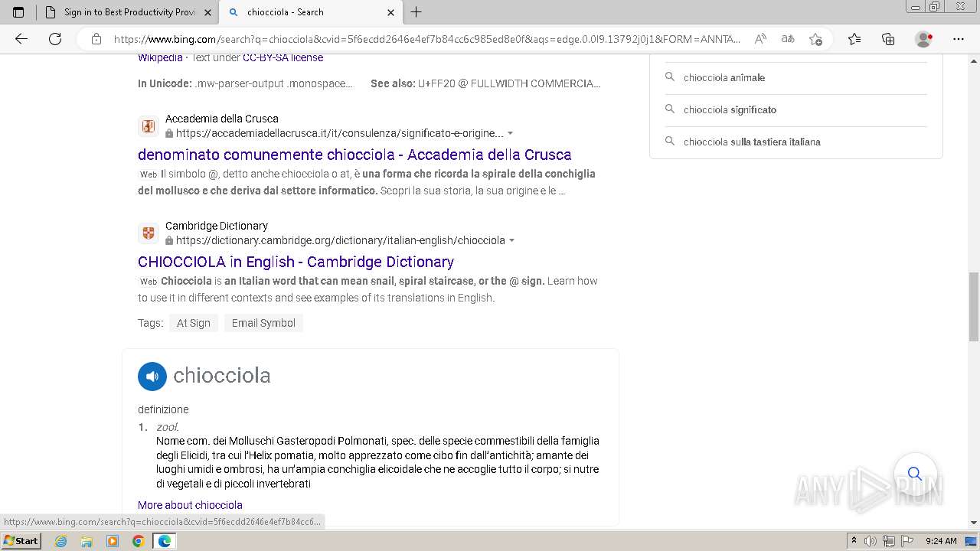
Task: Open the Favorites list
Action: [854, 39]
